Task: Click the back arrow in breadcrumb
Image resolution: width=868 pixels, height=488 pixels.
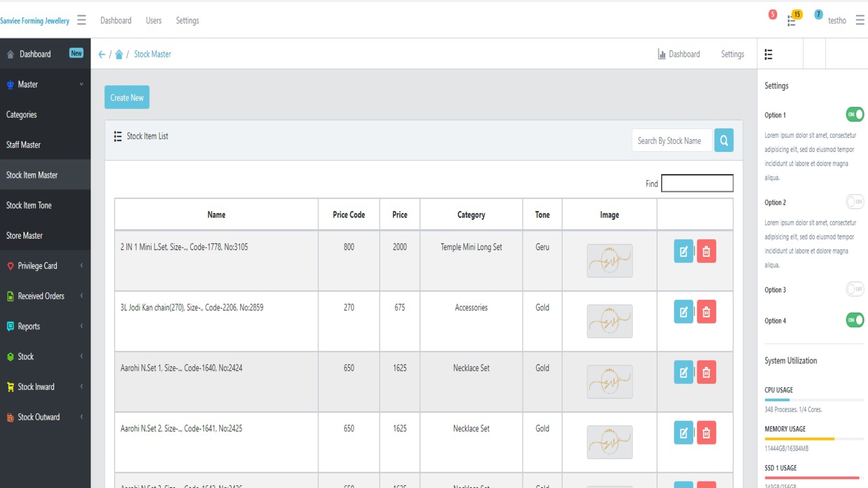Action: pyautogui.click(x=101, y=54)
